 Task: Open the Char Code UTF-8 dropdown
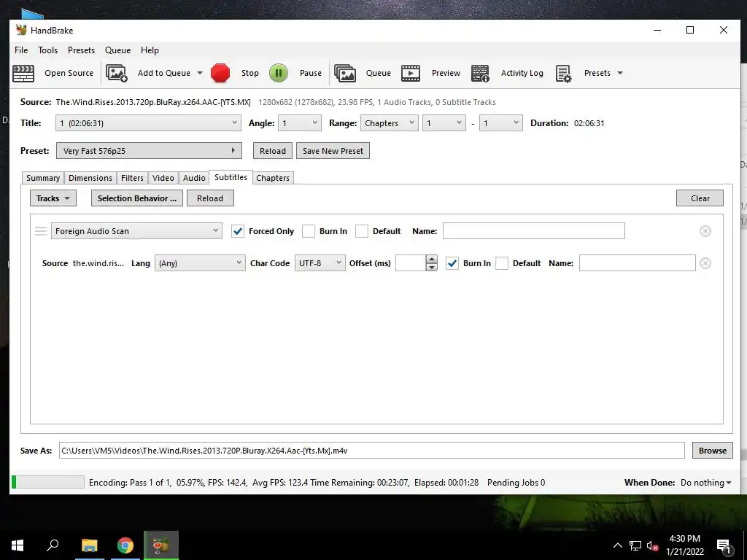(320, 263)
